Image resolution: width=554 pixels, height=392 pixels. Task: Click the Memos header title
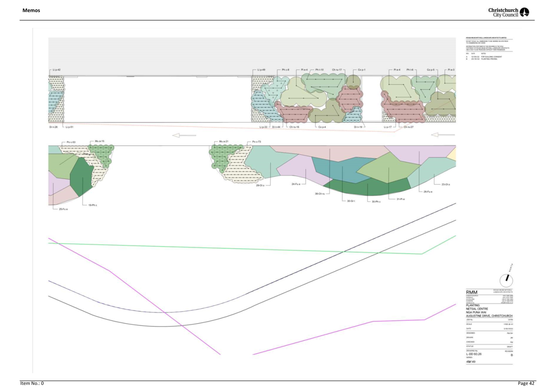point(31,10)
